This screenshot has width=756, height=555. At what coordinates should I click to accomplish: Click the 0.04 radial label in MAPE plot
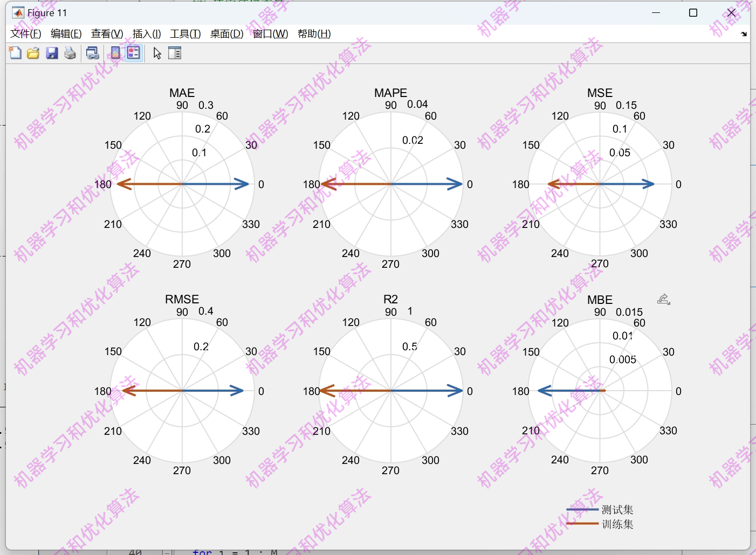point(417,104)
